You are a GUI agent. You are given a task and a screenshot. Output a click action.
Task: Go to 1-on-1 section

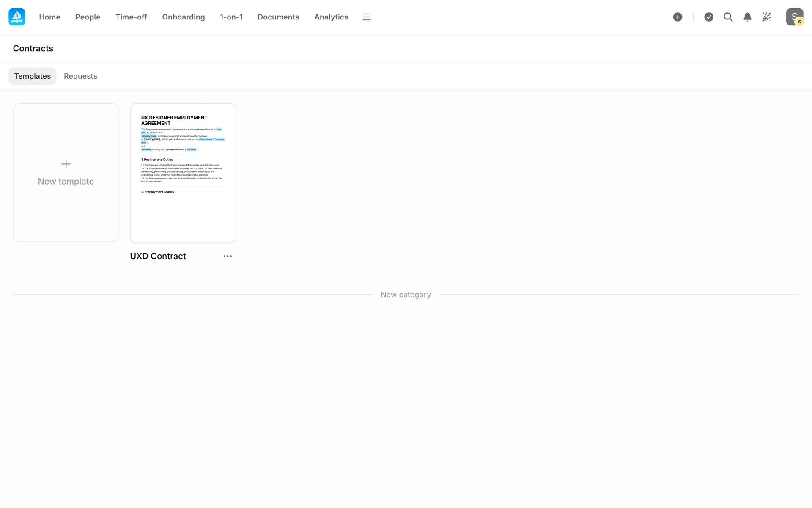coord(231,17)
